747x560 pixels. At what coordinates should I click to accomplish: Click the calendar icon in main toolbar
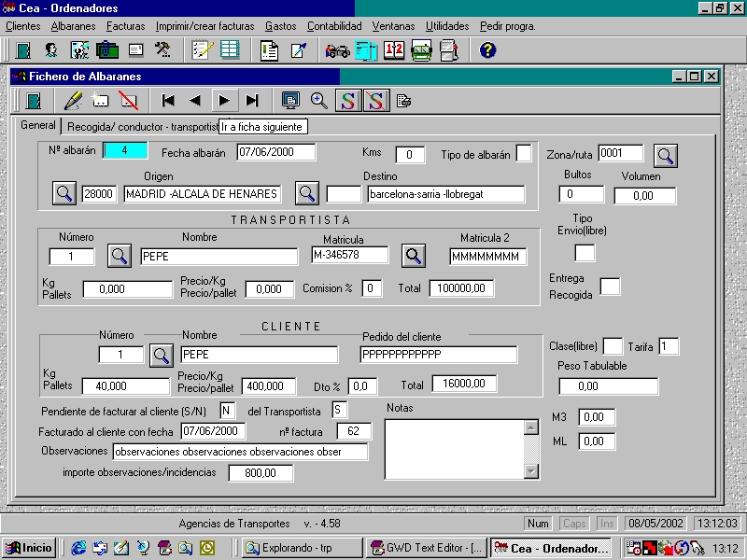click(394, 50)
